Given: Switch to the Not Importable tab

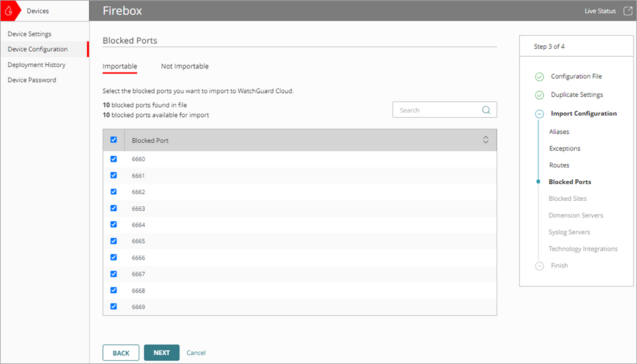Looking at the screenshot, I should (184, 66).
